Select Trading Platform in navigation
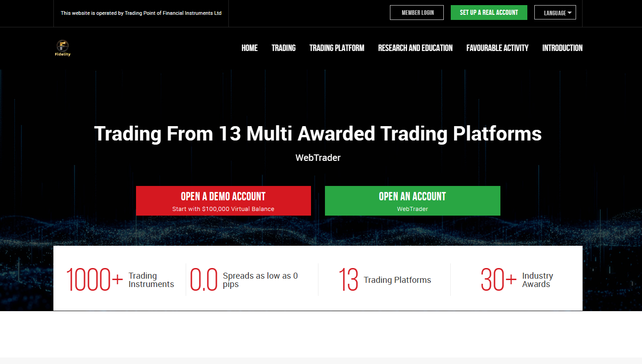Viewport: 642px width, 364px height. 337,48
